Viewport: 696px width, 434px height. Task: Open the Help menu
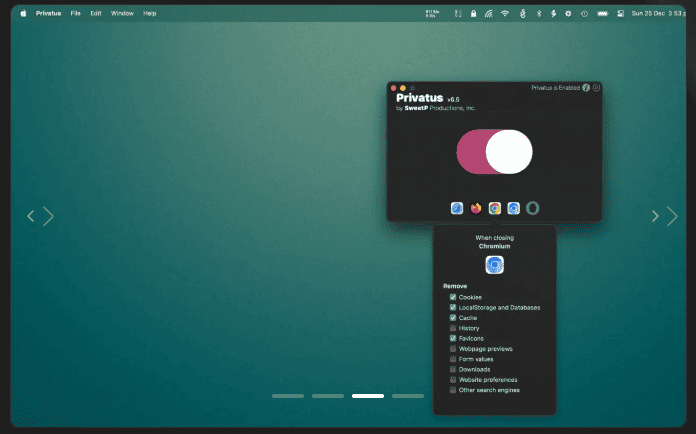tap(150, 13)
